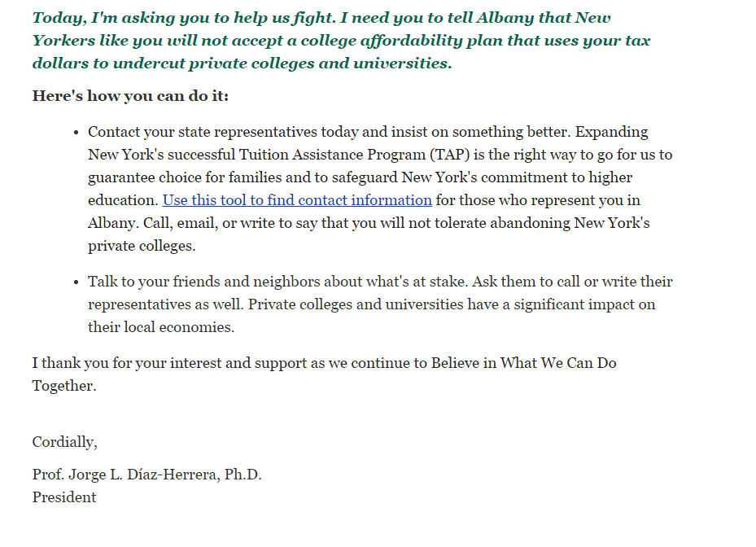
Task: Click the 'Here's how you can do it:' heading
Action: coord(130,96)
